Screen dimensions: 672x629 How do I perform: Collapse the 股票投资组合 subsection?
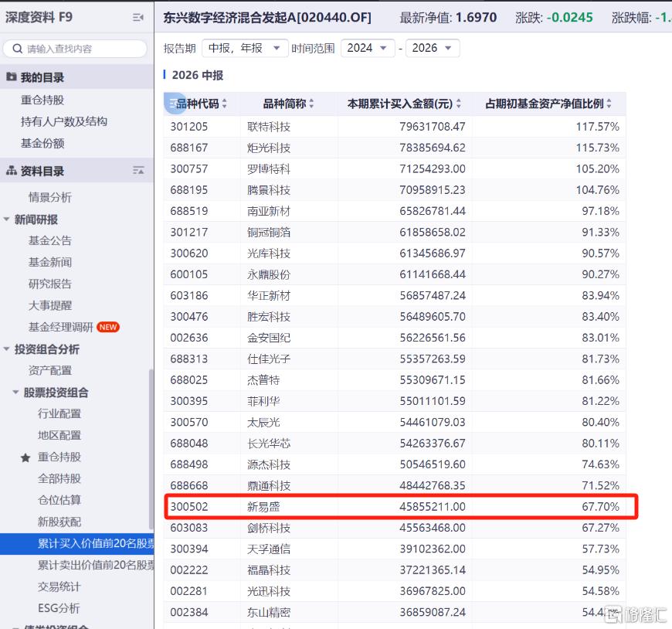[16, 393]
